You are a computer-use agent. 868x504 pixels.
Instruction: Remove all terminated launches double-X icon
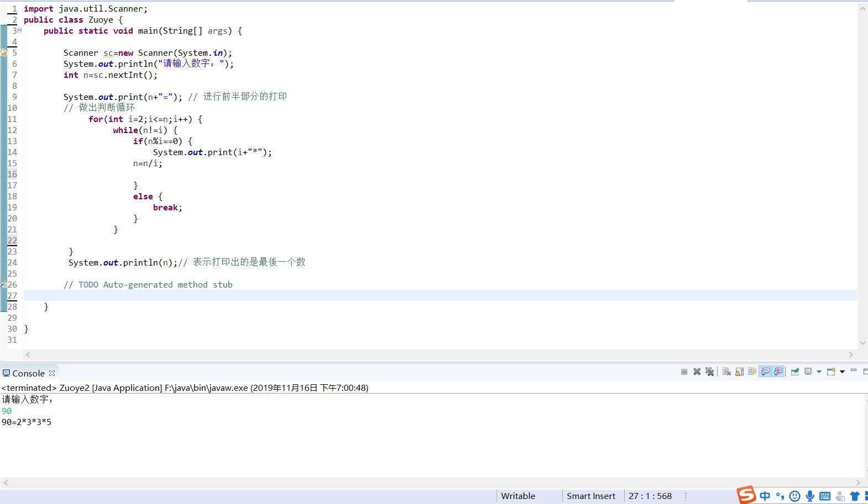[710, 372]
